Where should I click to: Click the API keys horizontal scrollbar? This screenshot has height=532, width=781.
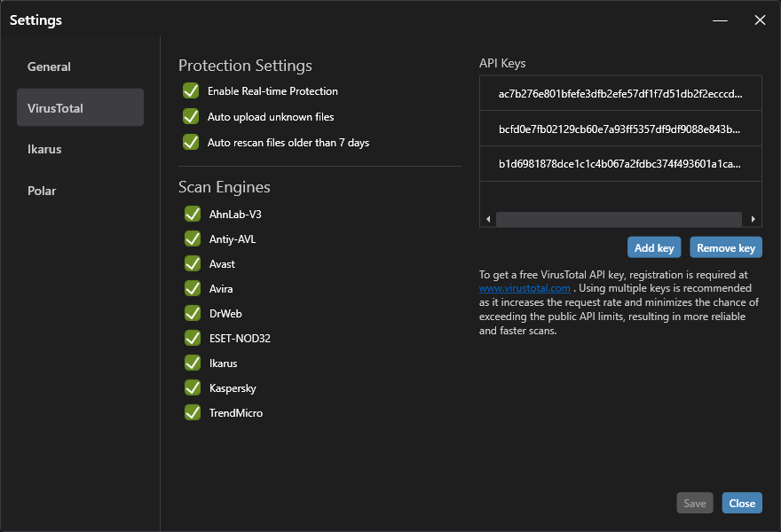coord(619,219)
